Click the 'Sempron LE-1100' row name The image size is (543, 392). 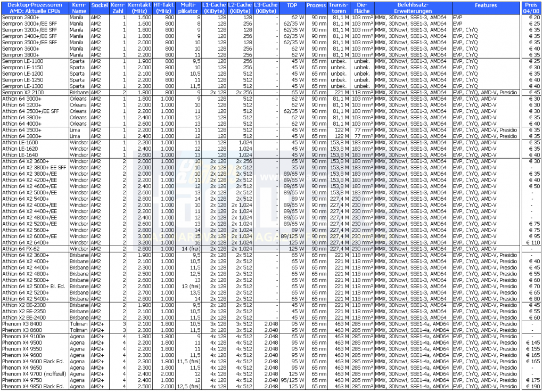coord(23,61)
